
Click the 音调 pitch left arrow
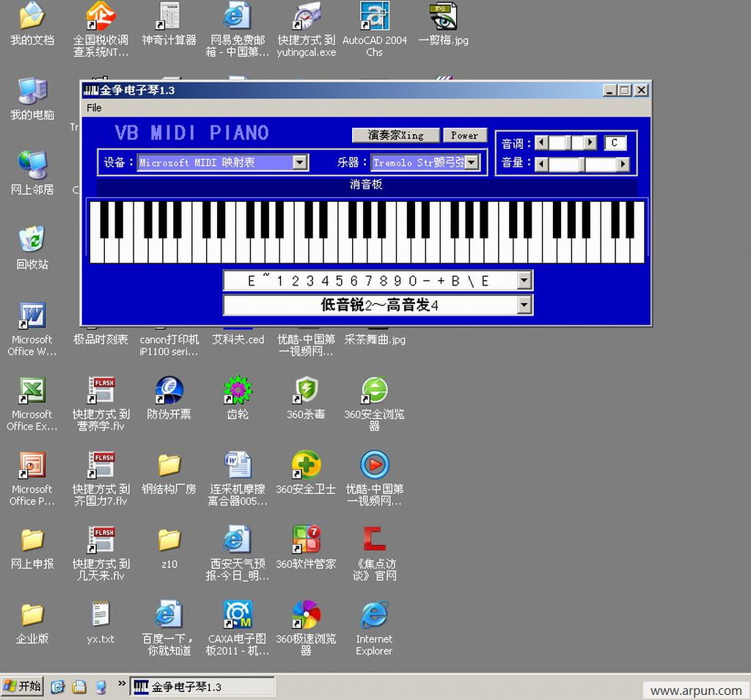coord(541,142)
